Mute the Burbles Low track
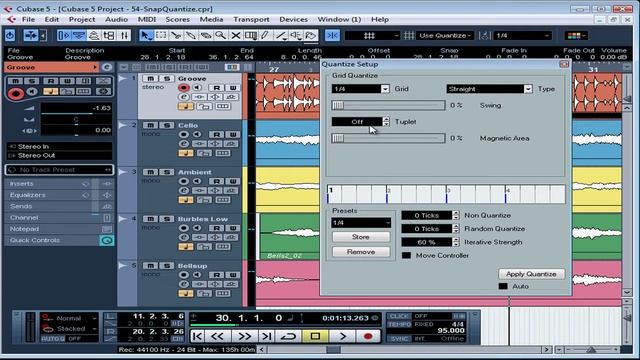Image resolution: width=640 pixels, height=360 pixels. pyautogui.click(x=150, y=219)
